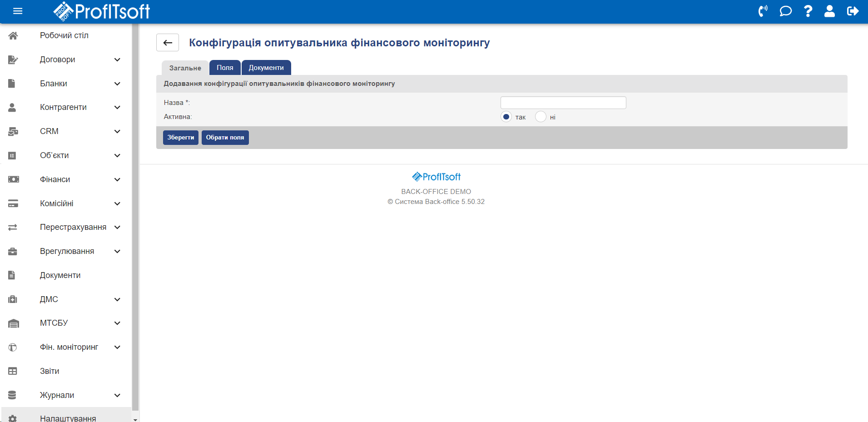Select the "так" radio button for Активна
Image resolution: width=868 pixels, height=422 pixels.
506,117
